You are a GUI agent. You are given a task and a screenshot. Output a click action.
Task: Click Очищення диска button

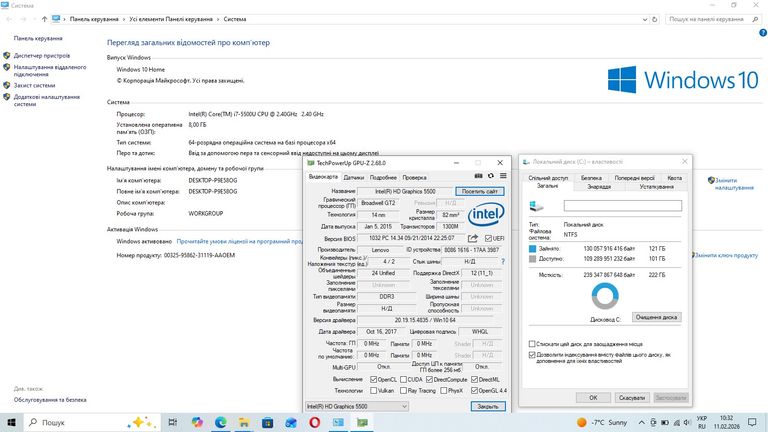pyautogui.click(x=656, y=317)
